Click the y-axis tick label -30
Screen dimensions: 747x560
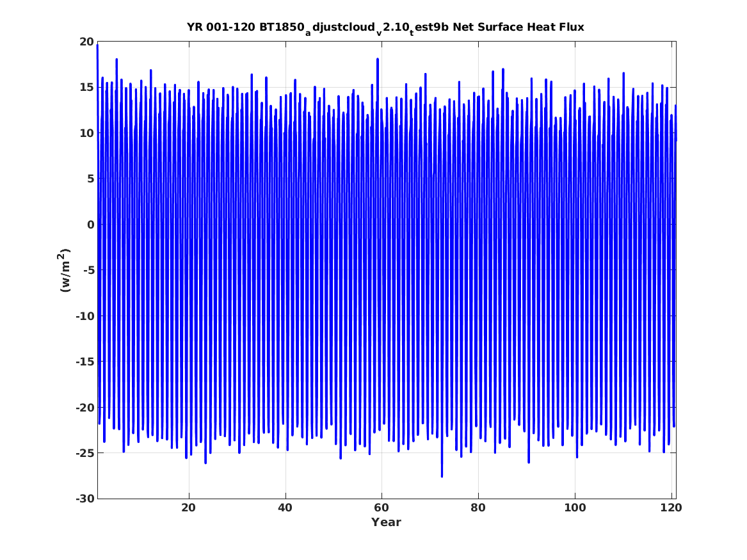tap(84, 499)
